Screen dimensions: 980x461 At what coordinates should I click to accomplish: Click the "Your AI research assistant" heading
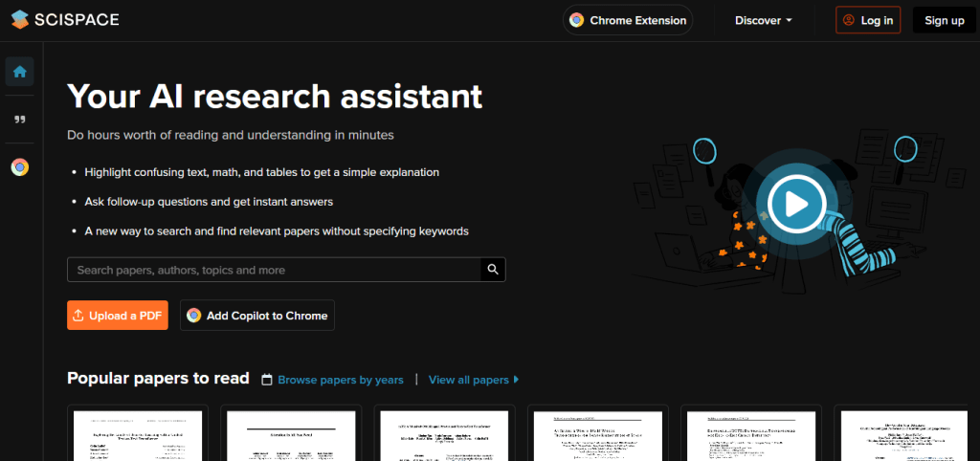[275, 97]
